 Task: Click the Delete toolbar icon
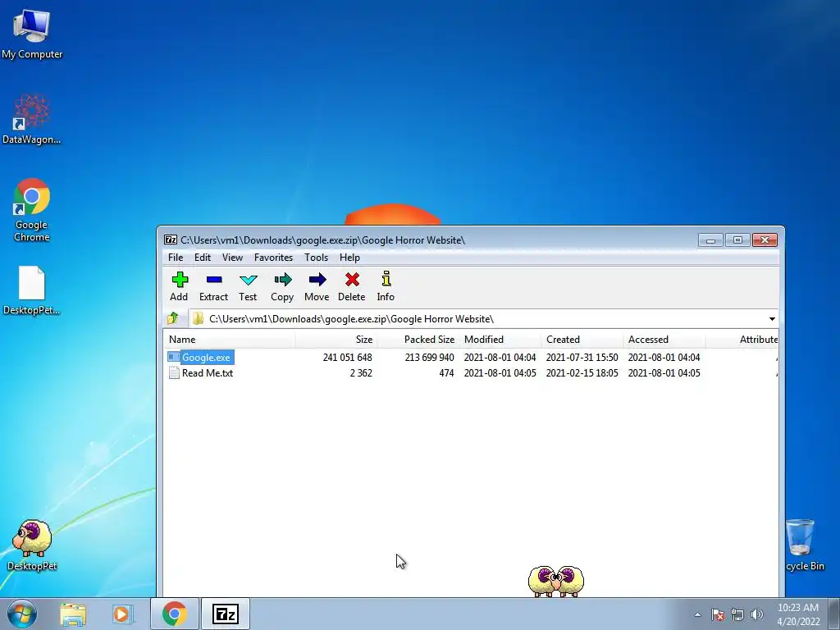point(352,279)
